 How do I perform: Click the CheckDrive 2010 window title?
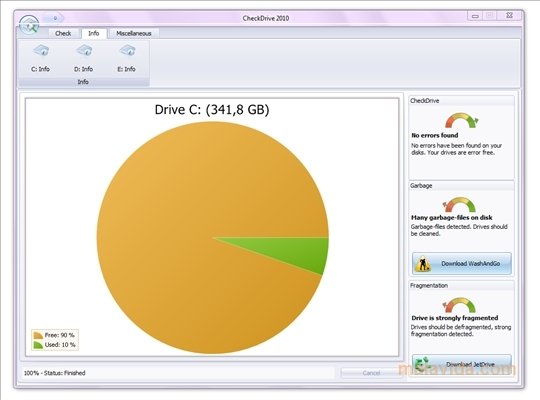point(266,18)
